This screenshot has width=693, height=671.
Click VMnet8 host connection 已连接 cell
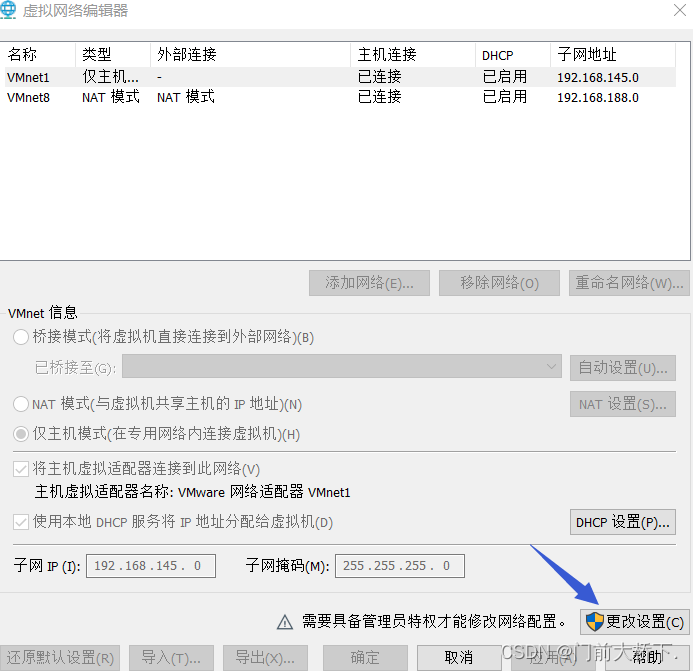(380, 97)
